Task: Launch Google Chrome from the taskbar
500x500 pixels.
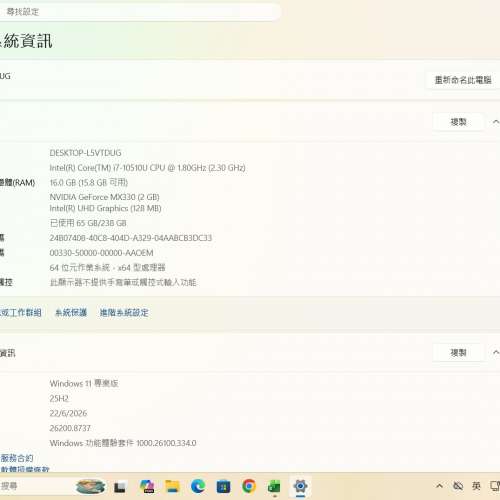Action: (249, 486)
